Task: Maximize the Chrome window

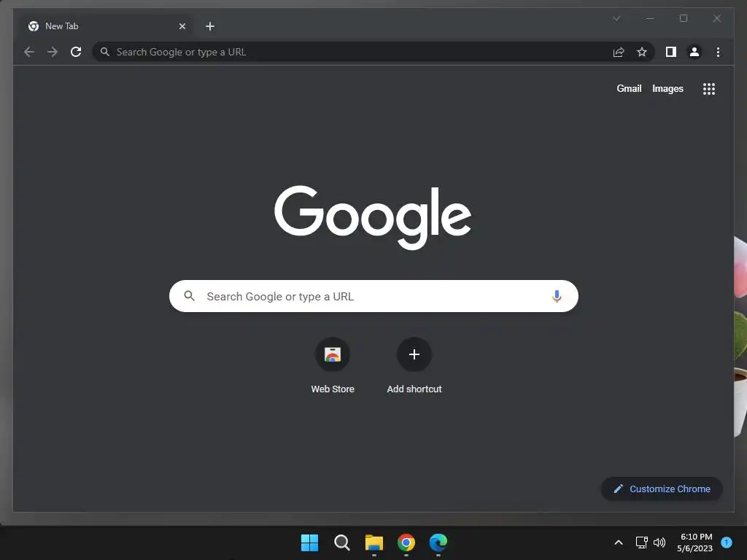Action: pos(683,18)
